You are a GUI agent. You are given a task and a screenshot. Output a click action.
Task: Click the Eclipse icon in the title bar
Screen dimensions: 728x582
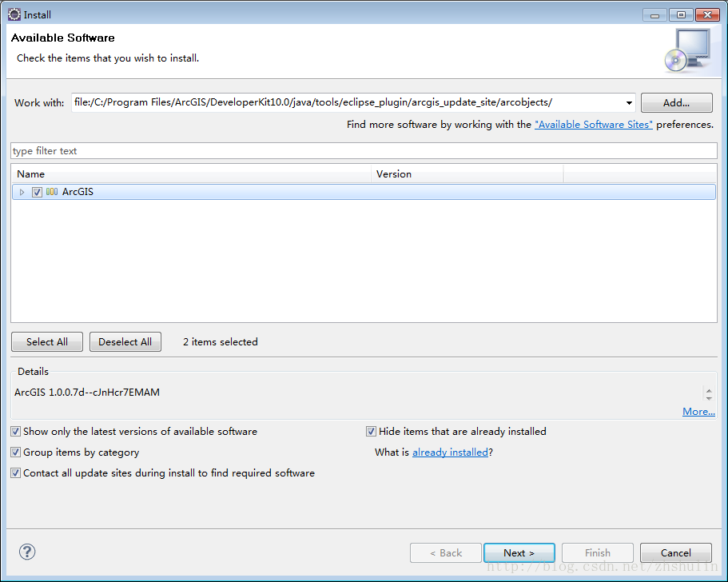pos(14,14)
